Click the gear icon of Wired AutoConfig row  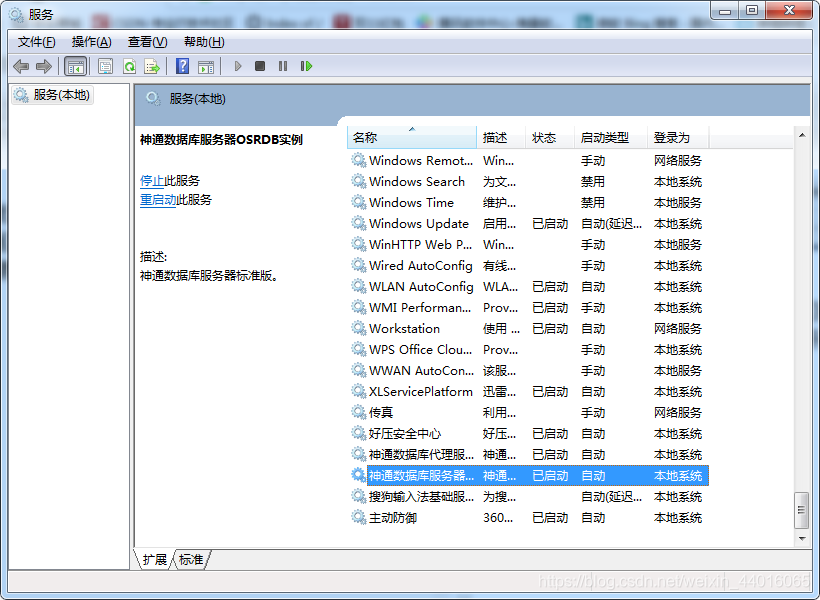click(x=358, y=265)
